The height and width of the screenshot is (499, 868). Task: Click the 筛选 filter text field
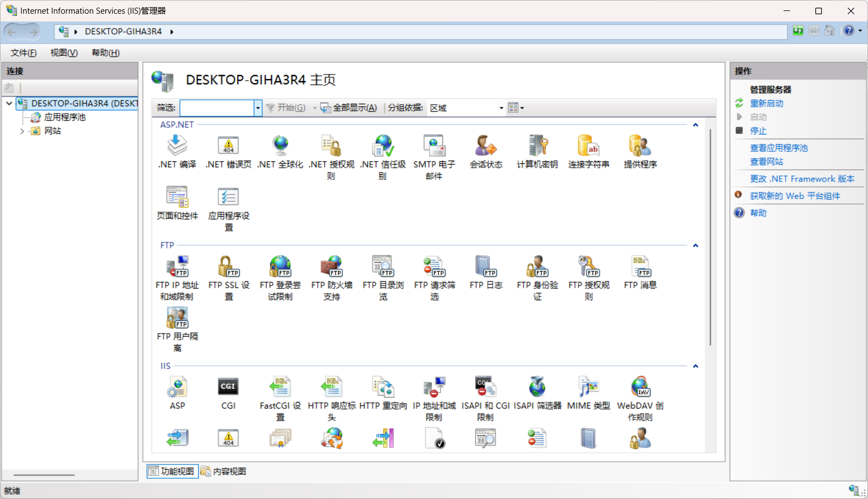pyautogui.click(x=217, y=108)
